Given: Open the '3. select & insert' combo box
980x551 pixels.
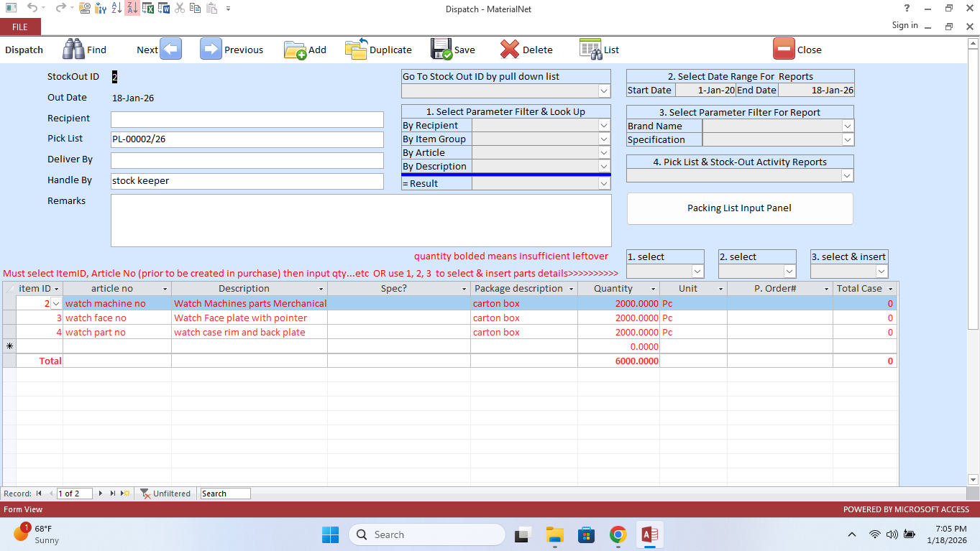Looking at the screenshot, I should pos(881,272).
